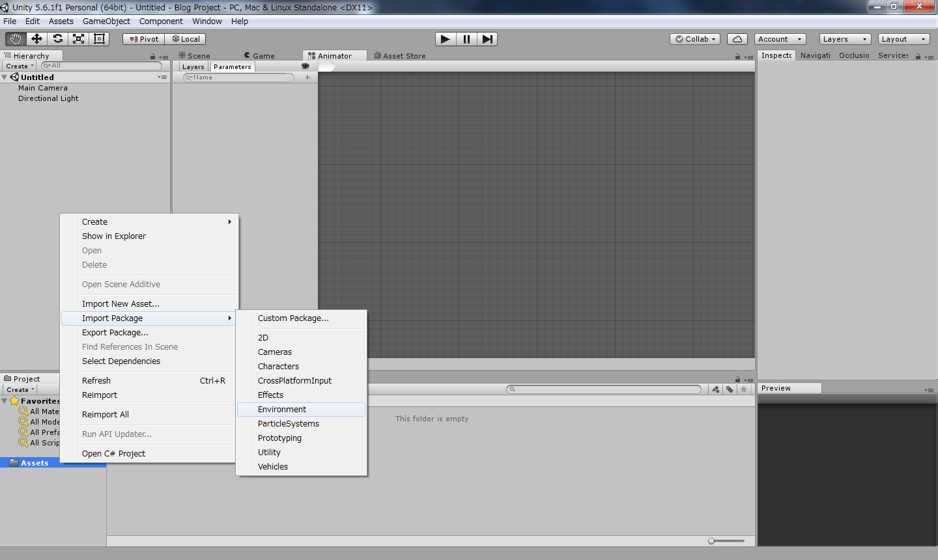Click the Animator parameter Name search field

click(238, 77)
